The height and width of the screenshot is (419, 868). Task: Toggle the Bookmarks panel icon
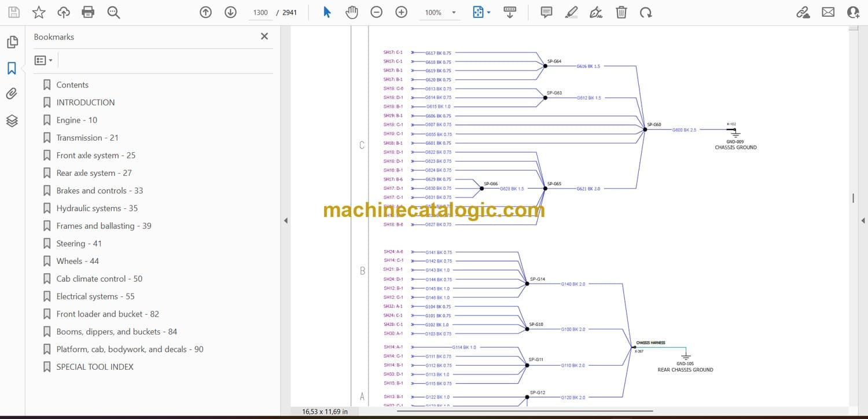[12, 68]
